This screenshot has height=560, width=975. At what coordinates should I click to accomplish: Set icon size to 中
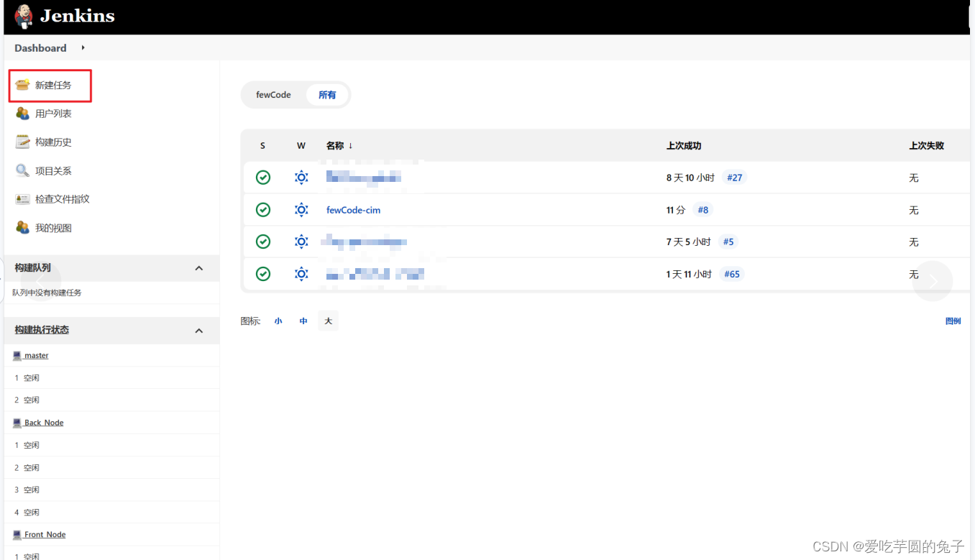coord(303,321)
